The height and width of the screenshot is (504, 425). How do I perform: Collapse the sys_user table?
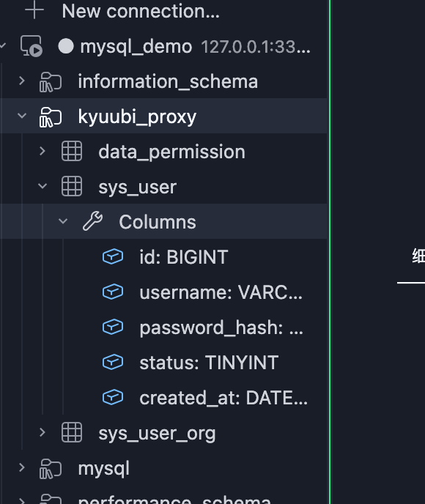42,186
